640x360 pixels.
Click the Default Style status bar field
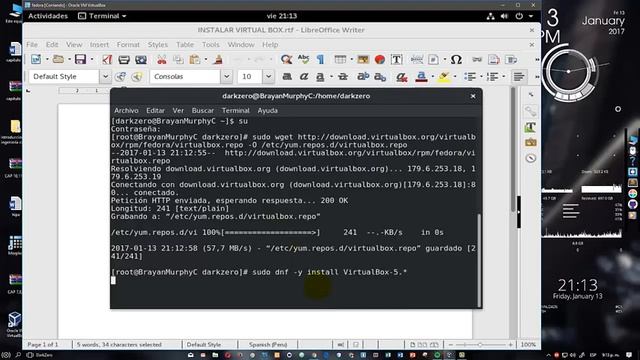pos(204,344)
